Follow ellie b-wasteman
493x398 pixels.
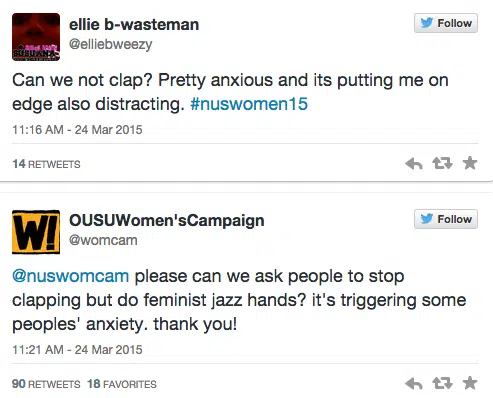446,23
